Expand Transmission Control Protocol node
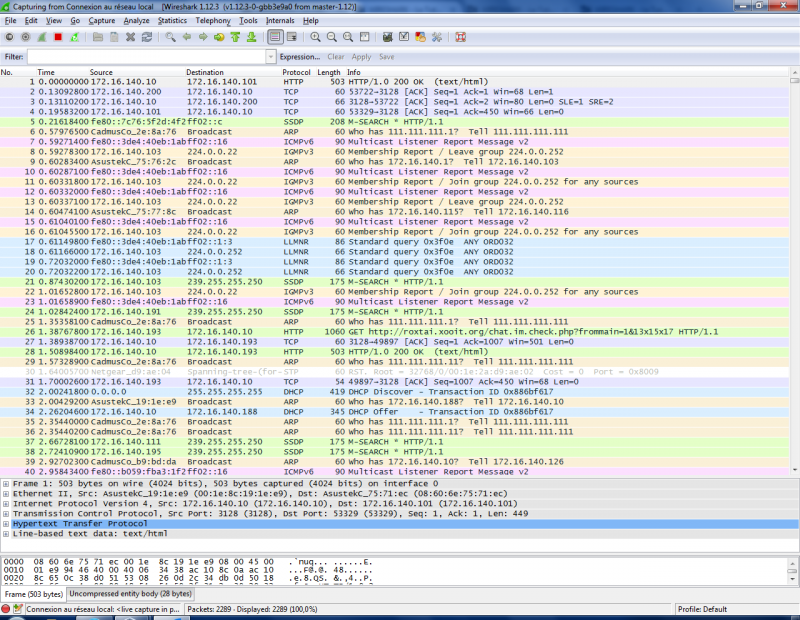The width and height of the screenshot is (800, 620). click(6, 514)
